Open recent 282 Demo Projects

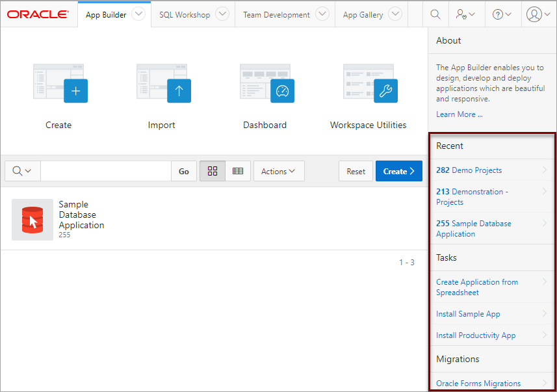(469, 170)
